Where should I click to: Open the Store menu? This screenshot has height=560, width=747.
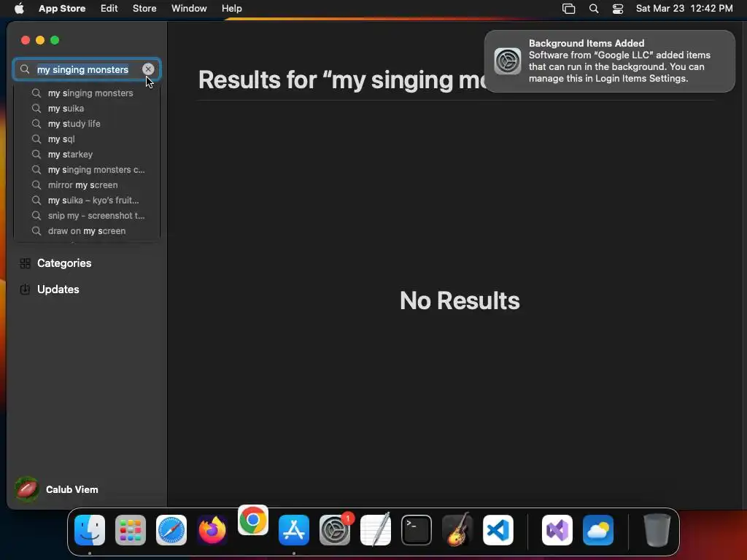(x=144, y=8)
